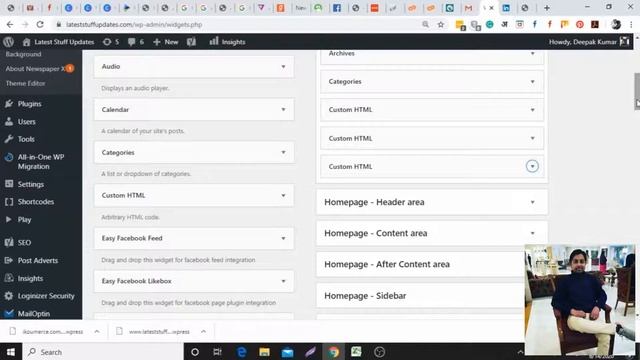Open About Newspaper X page
The width and height of the screenshot is (640, 360).
39,69
